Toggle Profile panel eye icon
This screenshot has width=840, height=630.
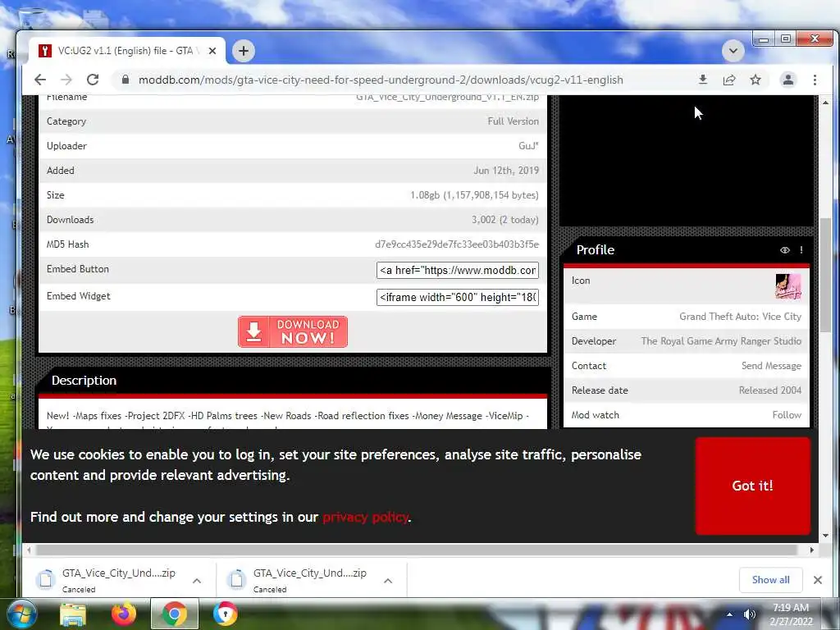[785, 250]
